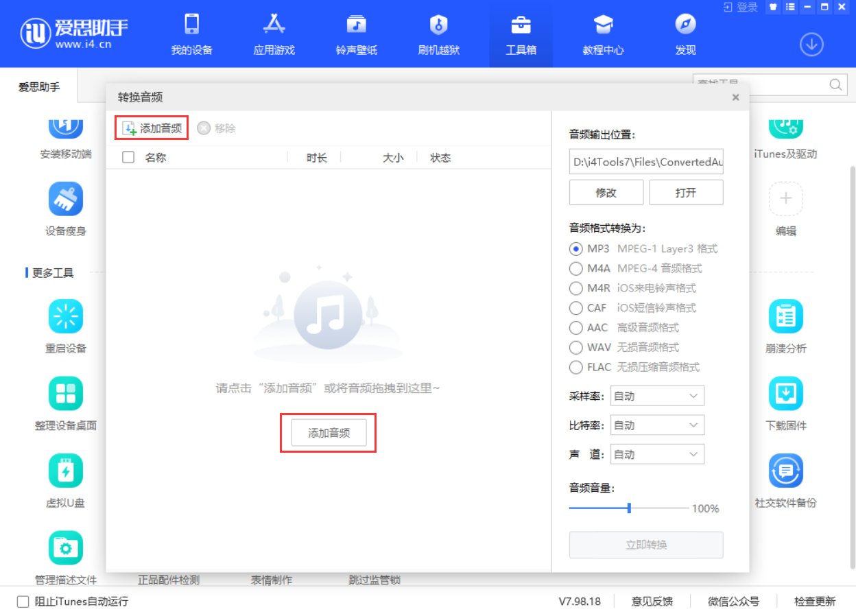Open the 刷机越狱 (Flash & Jailbreak) section

(438, 33)
